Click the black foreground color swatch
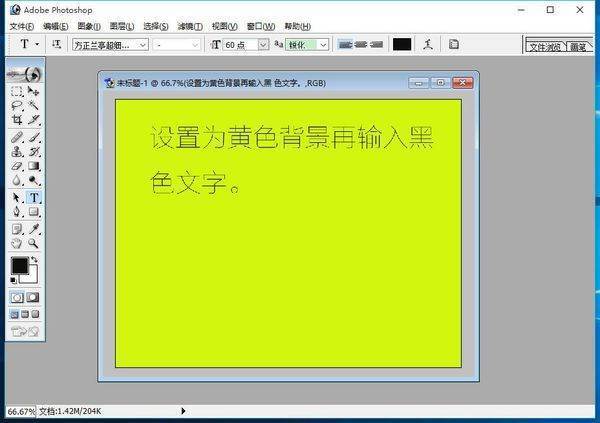The width and height of the screenshot is (600, 423). [19, 265]
